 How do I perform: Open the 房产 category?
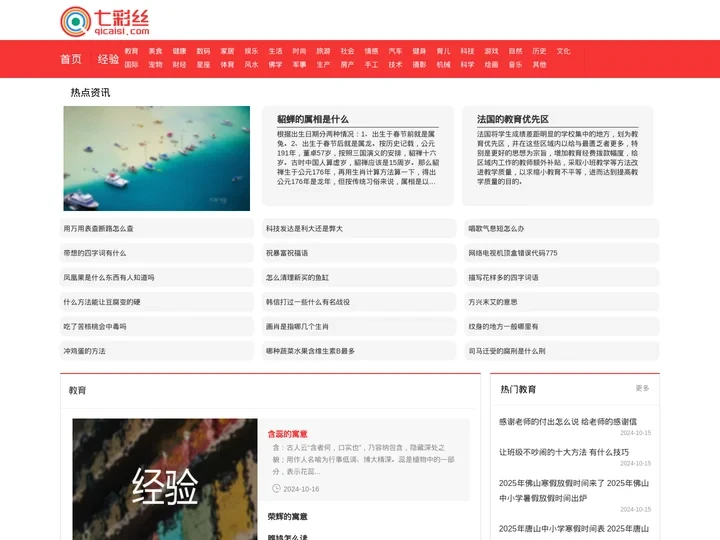coord(347,65)
